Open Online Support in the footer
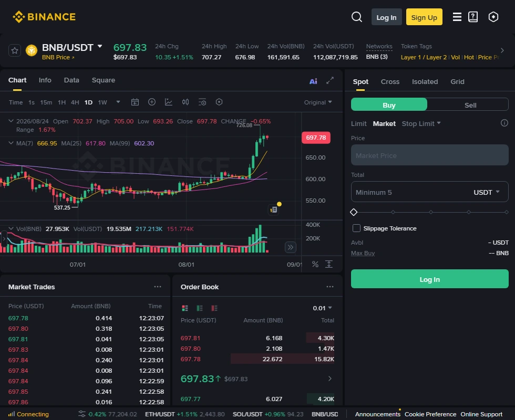 [481, 414]
